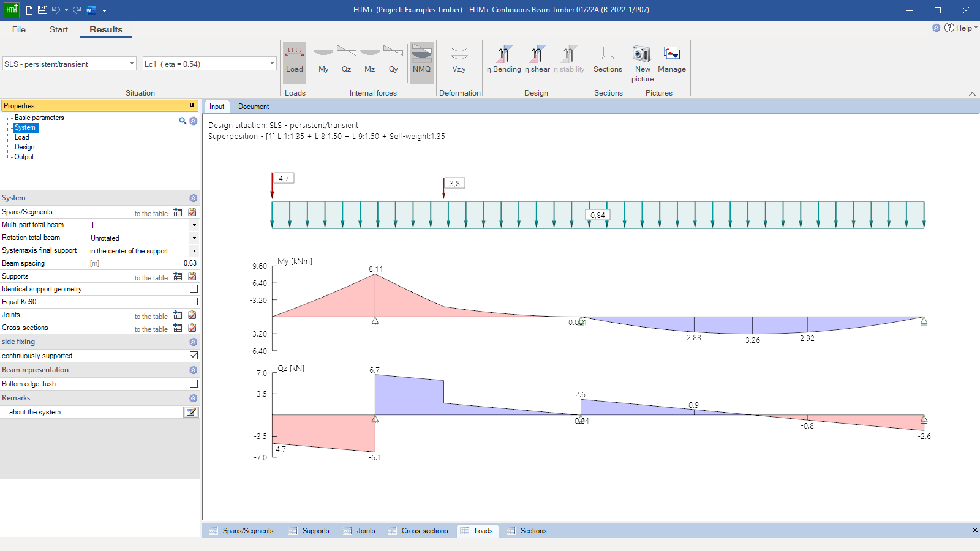Viewport: 980px width, 551px height.
Task: Click the Supports edit icon with red check
Action: tap(192, 276)
